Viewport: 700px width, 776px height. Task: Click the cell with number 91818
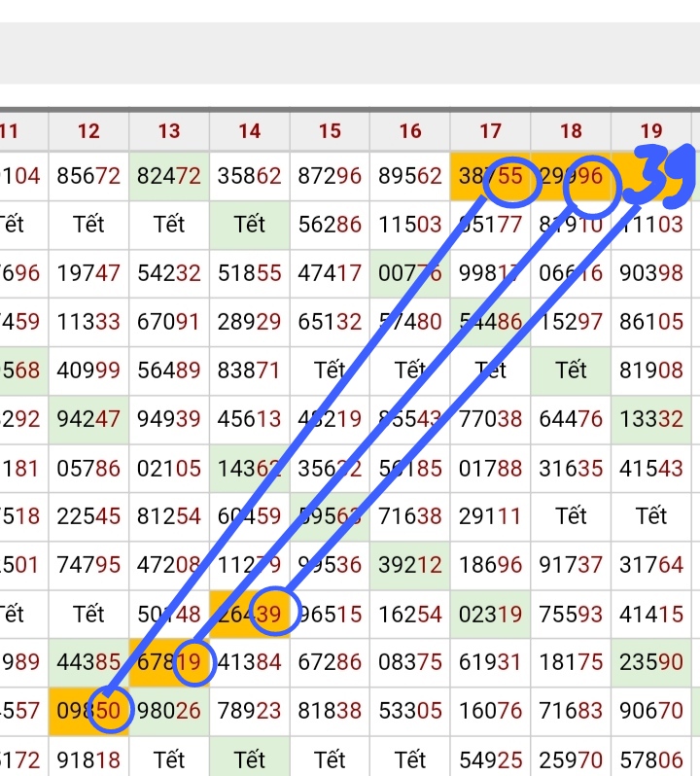[88, 758]
